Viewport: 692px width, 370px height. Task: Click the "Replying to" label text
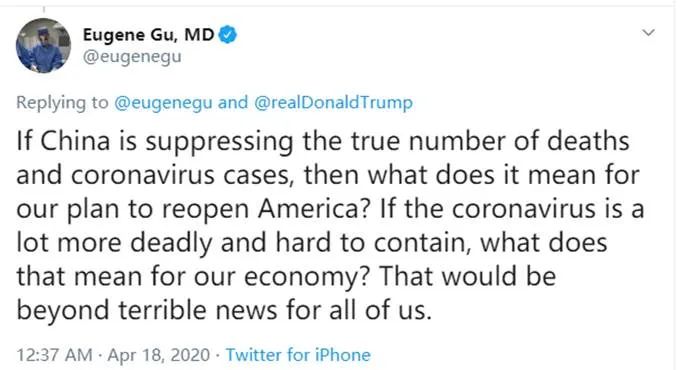62,102
